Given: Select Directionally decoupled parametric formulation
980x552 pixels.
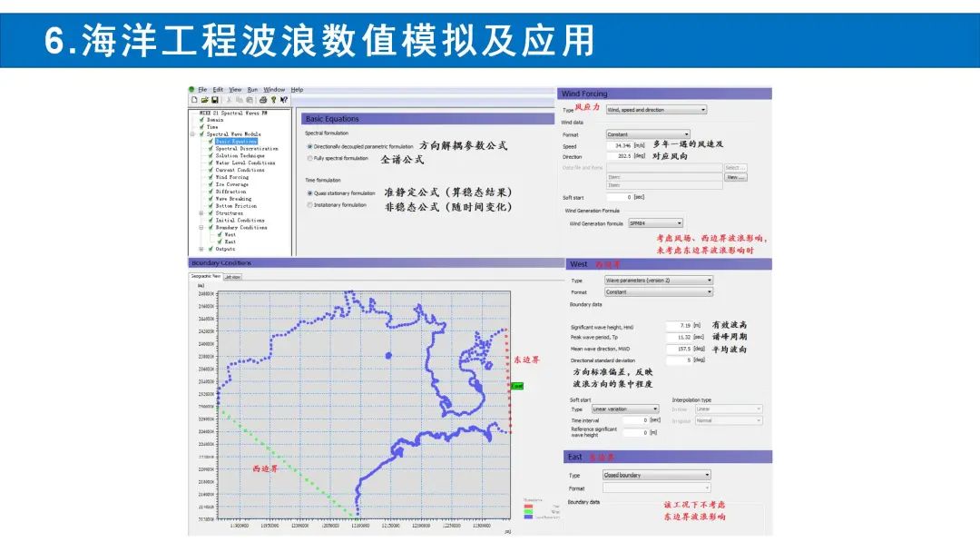Looking at the screenshot, I should tap(309, 146).
